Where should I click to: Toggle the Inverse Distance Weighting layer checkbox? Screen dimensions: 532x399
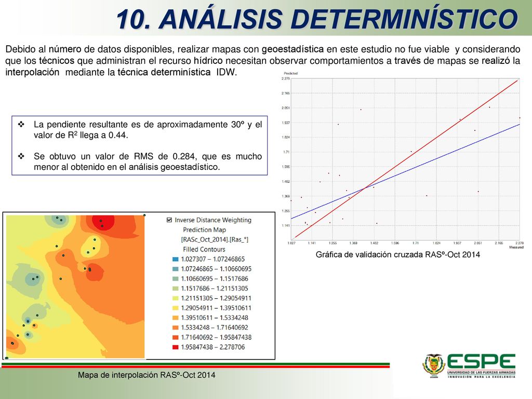[169, 220]
